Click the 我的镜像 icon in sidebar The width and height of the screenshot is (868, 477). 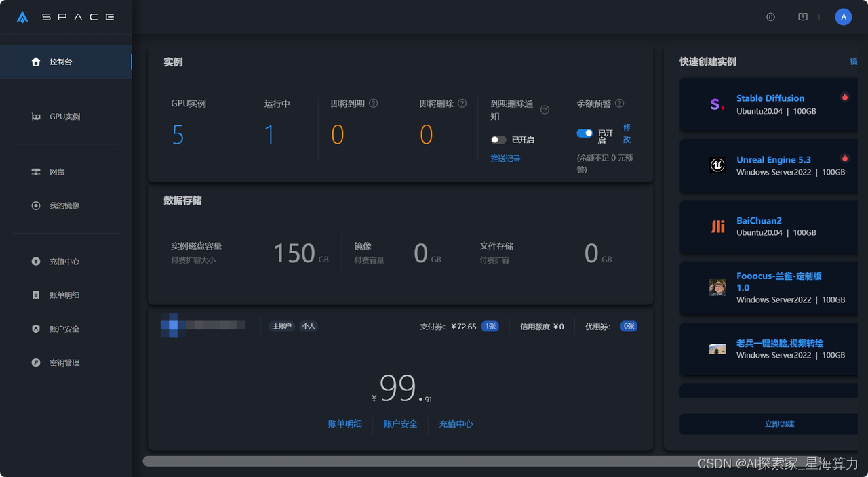[x=36, y=205]
